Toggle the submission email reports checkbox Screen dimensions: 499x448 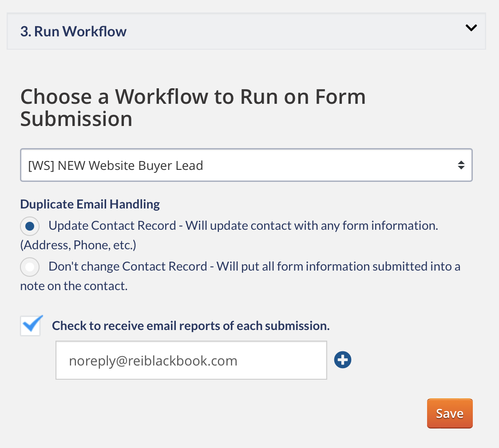tap(31, 325)
